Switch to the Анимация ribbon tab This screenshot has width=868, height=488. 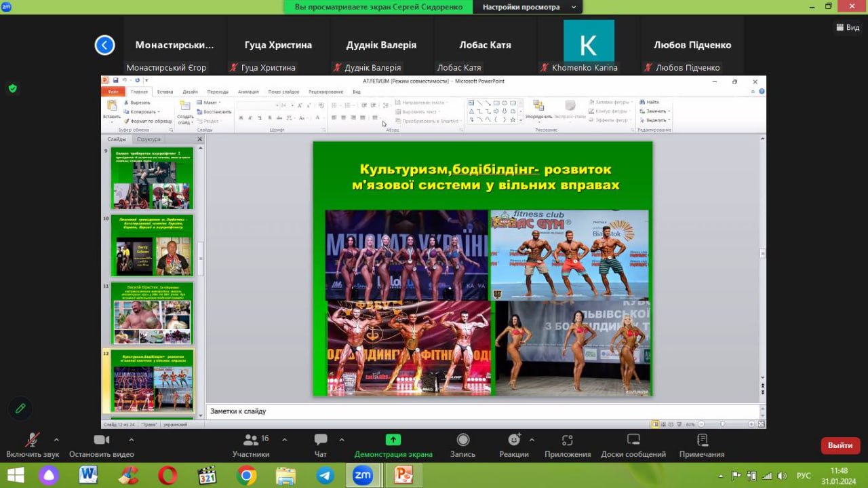[x=248, y=92]
